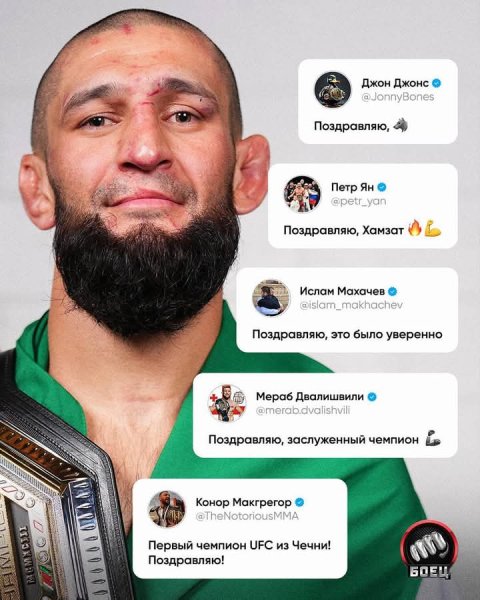Open the @petr_yan handle

(x=358, y=201)
